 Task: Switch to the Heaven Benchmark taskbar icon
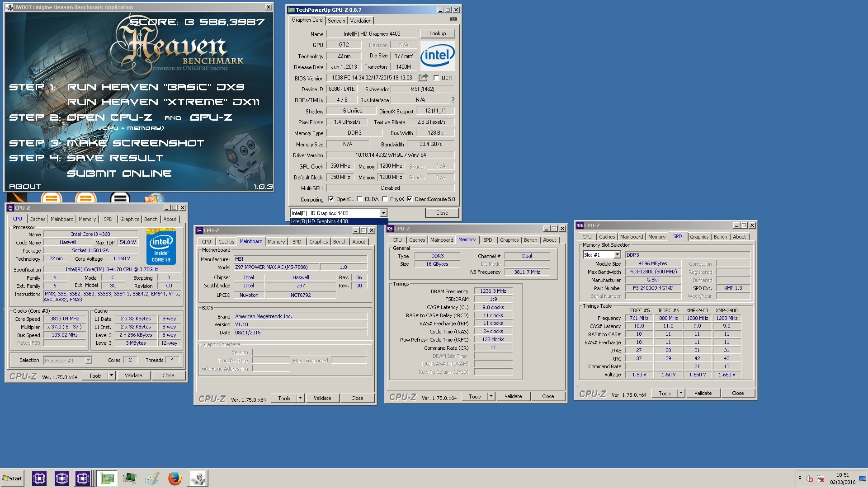click(198, 478)
